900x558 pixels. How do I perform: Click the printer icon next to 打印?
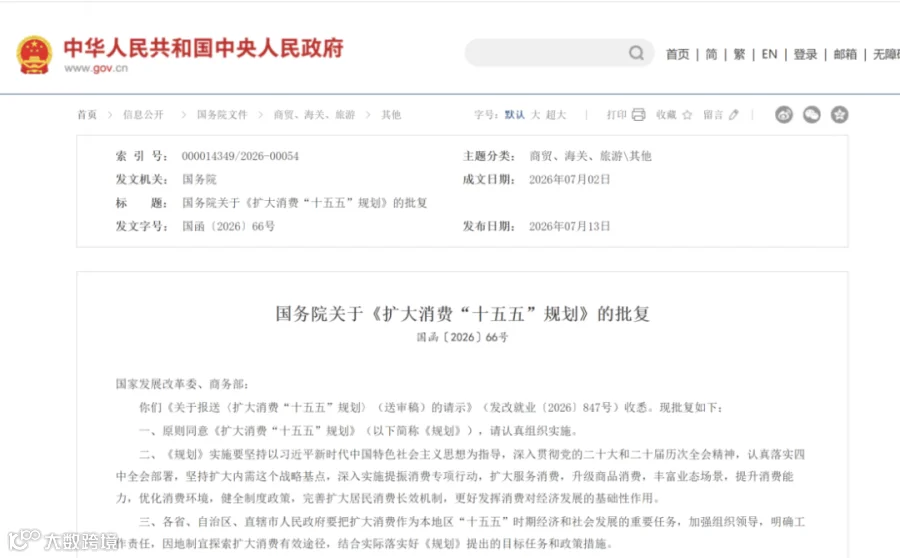(638, 115)
